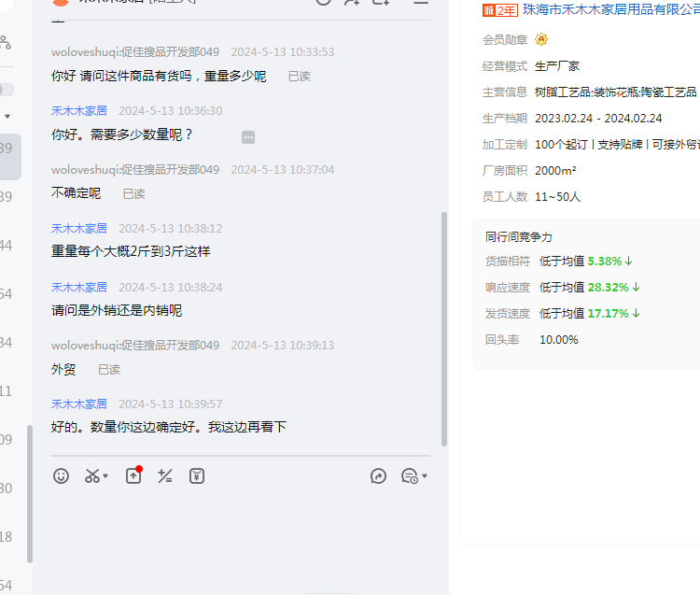Click the yuan price quote icon

click(197, 475)
